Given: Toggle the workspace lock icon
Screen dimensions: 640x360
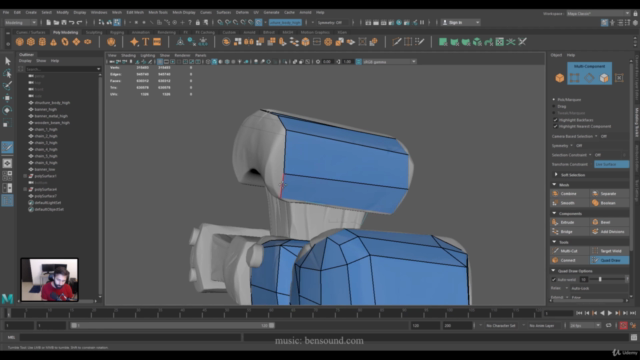Looking at the screenshot, I should pyautogui.click(x=636, y=13).
